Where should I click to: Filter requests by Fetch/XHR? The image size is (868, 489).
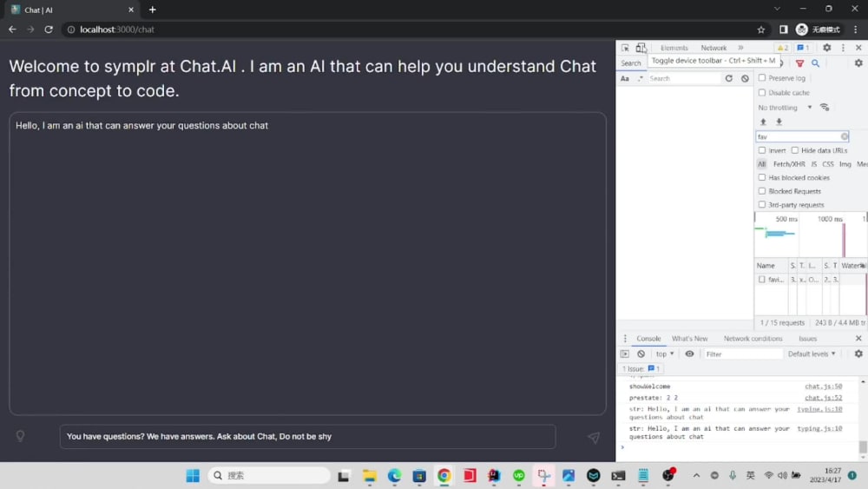789,164
